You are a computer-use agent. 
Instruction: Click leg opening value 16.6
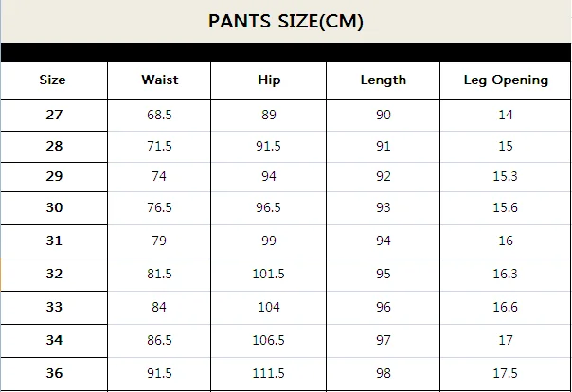click(506, 307)
